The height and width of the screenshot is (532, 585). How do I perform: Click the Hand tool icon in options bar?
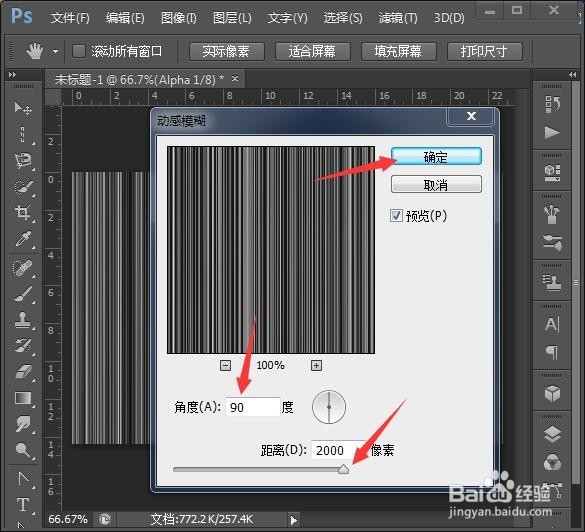pyautogui.click(x=35, y=51)
